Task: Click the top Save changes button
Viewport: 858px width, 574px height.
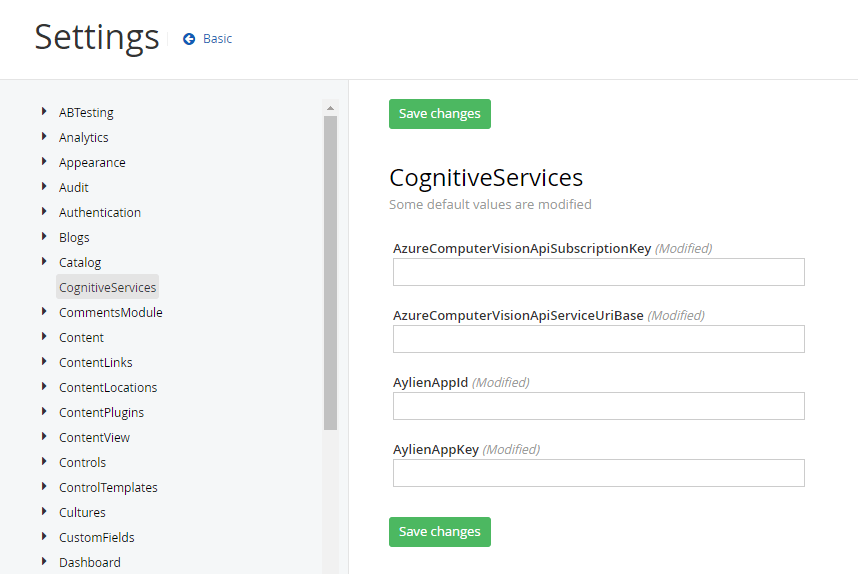Action: [x=439, y=114]
